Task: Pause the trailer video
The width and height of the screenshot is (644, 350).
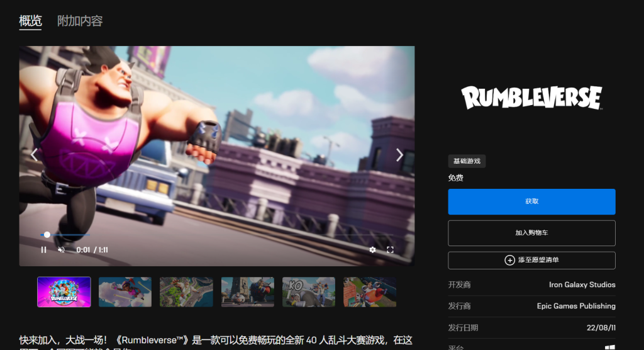Action: [x=43, y=250]
